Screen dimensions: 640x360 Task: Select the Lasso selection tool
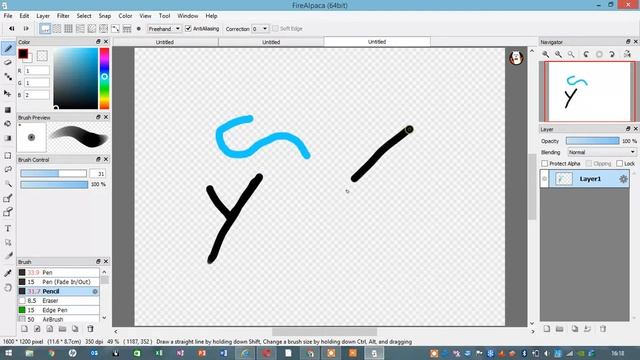[x=8, y=169]
